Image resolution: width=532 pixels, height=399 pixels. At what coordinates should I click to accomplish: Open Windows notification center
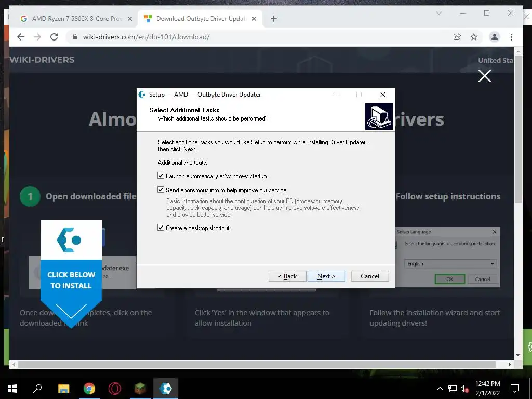515,389
